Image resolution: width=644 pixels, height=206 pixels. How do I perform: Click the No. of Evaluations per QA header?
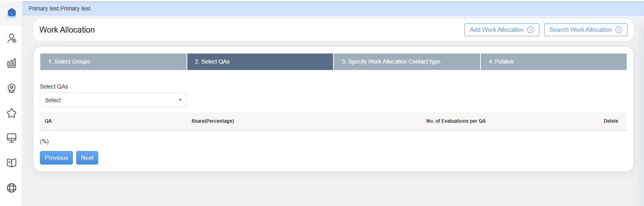point(456,121)
